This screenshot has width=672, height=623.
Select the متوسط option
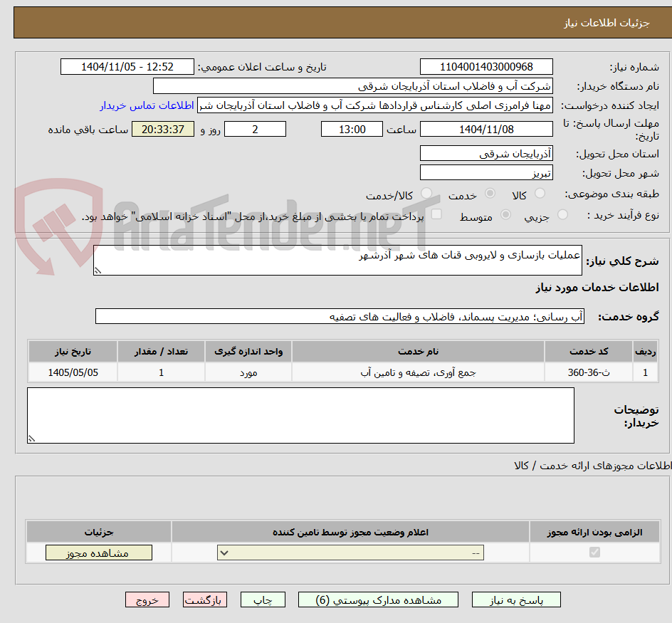[x=505, y=214]
